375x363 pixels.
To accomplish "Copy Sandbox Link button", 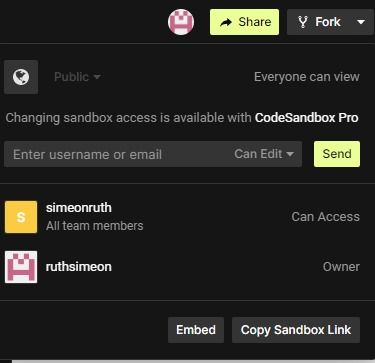I will click(x=296, y=330).
